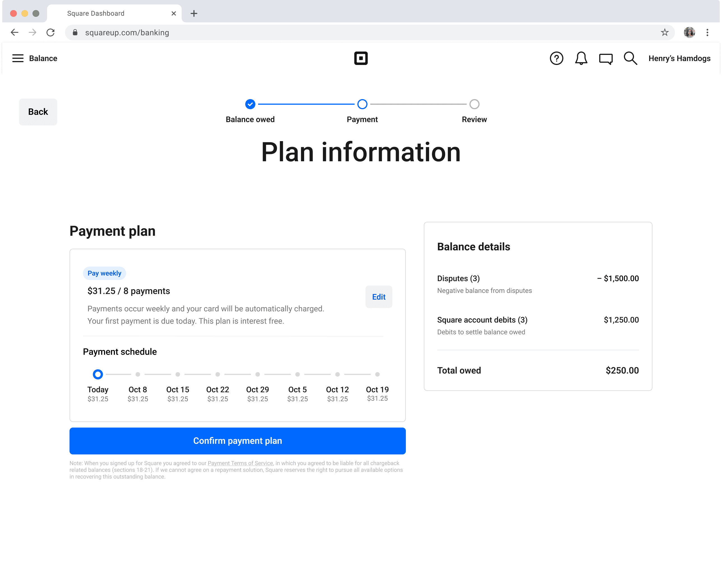Open Henry's Hamdogs account menu
The width and height of the screenshot is (722, 588).
tap(679, 58)
